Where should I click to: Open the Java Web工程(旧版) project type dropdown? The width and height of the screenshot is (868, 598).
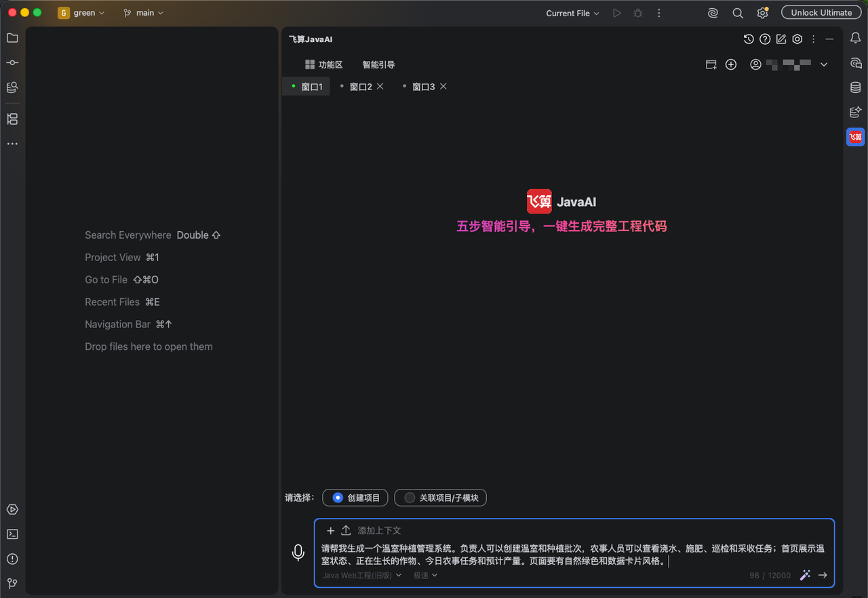pos(362,575)
